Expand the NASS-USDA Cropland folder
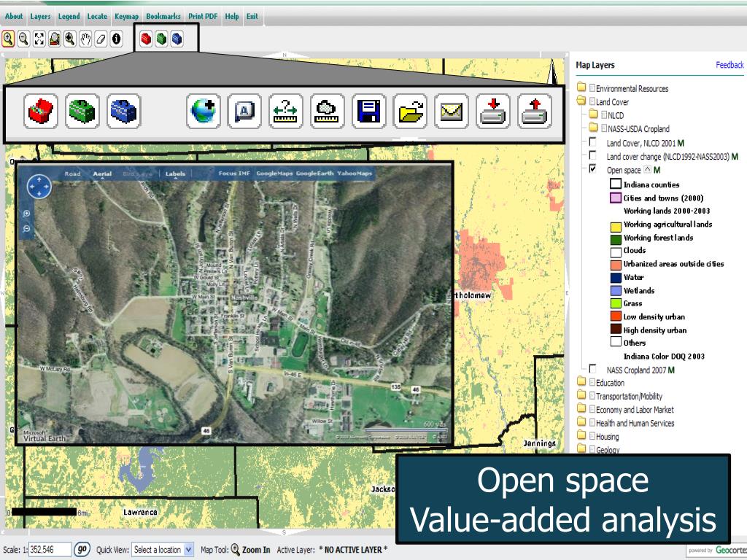The image size is (747, 560). [x=593, y=128]
